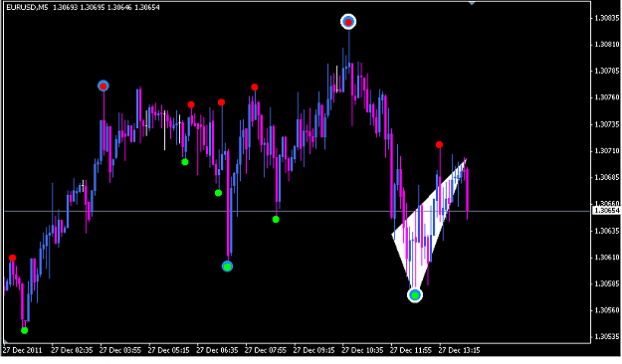
Task: Click the 1.30560 price axis label
Action: tap(607, 310)
